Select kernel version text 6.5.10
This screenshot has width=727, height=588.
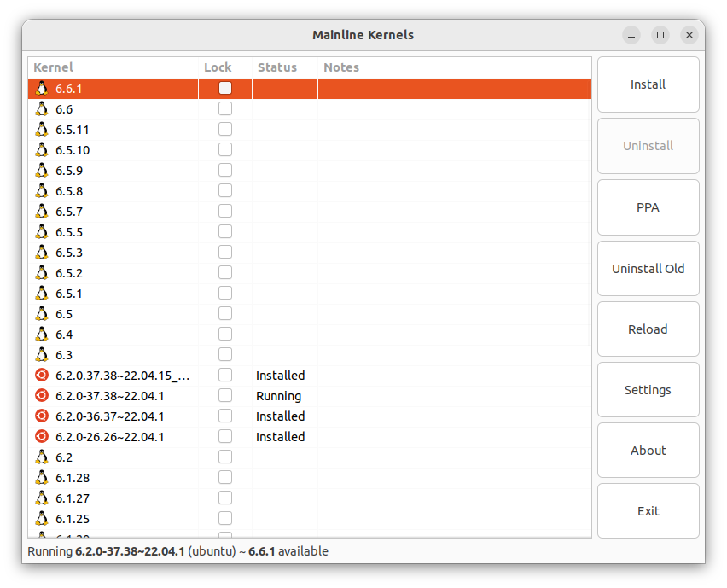(73, 150)
